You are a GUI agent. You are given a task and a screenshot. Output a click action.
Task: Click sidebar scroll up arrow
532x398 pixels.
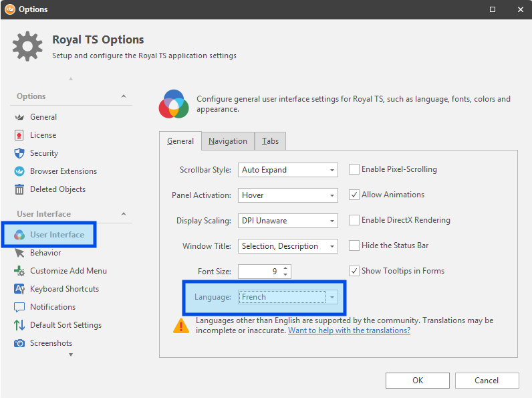pyautogui.click(x=71, y=79)
